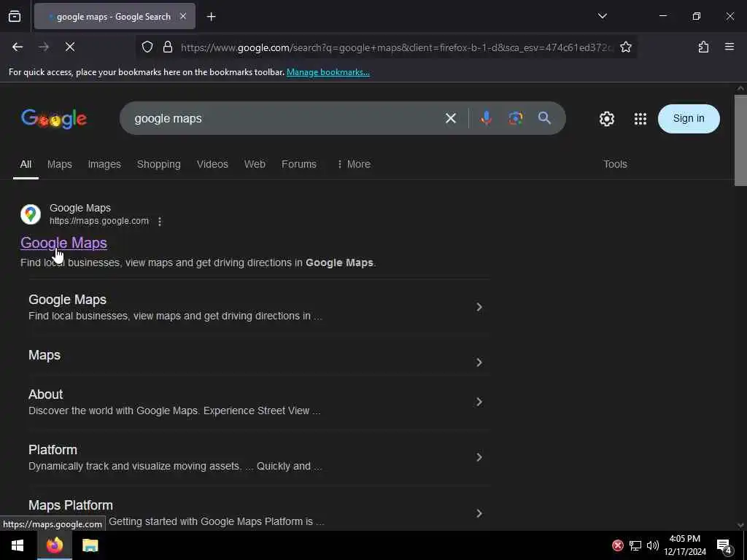Click the page vertical scrollbar thumb
The image size is (747, 560).
pyautogui.click(x=740, y=141)
